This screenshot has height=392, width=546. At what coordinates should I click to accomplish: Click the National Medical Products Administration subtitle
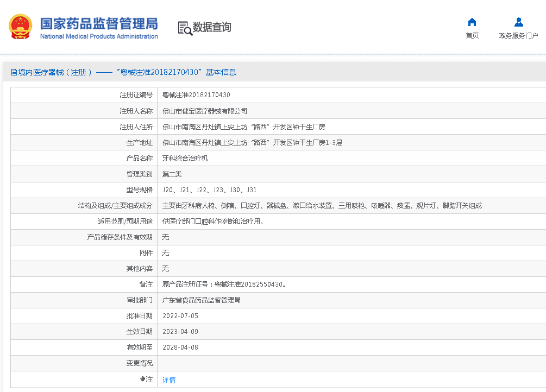point(99,36)
